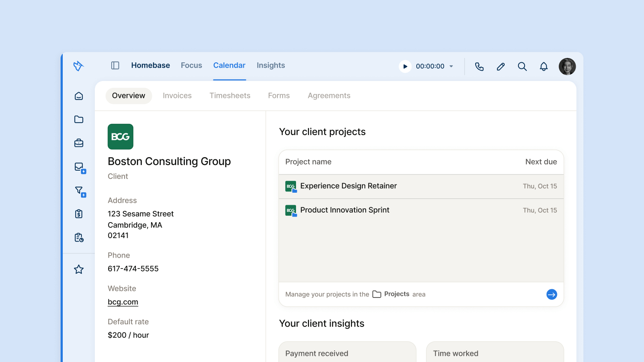The image size is (644, 362).
Task: Open notifications bell icon
Action: click(544, 66)
